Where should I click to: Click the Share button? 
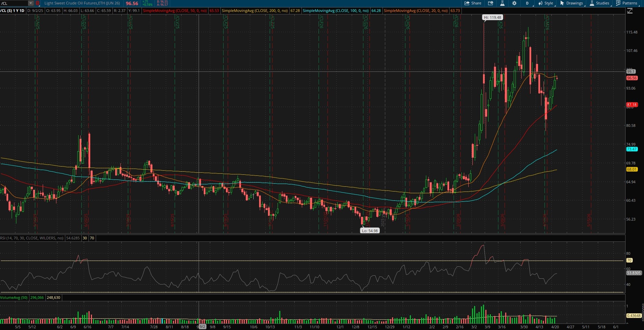pyautogui.click(x=473, y=3)
